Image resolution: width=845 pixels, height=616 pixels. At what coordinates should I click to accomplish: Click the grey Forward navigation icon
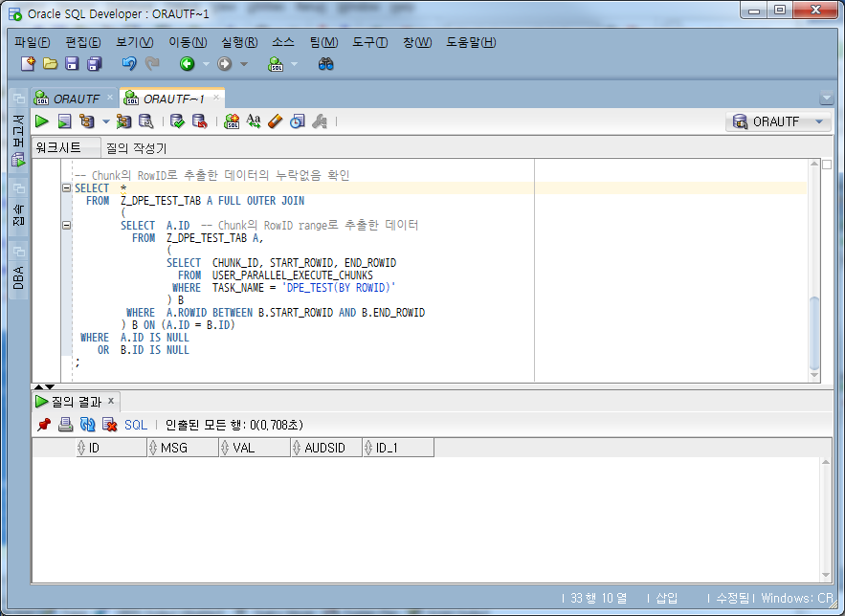[225, 64]
